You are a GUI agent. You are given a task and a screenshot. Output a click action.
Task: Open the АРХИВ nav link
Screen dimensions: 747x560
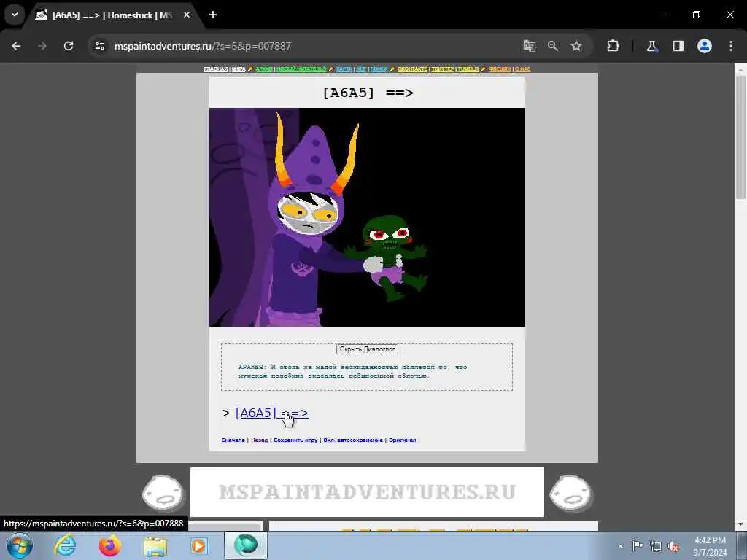(264, 69)
